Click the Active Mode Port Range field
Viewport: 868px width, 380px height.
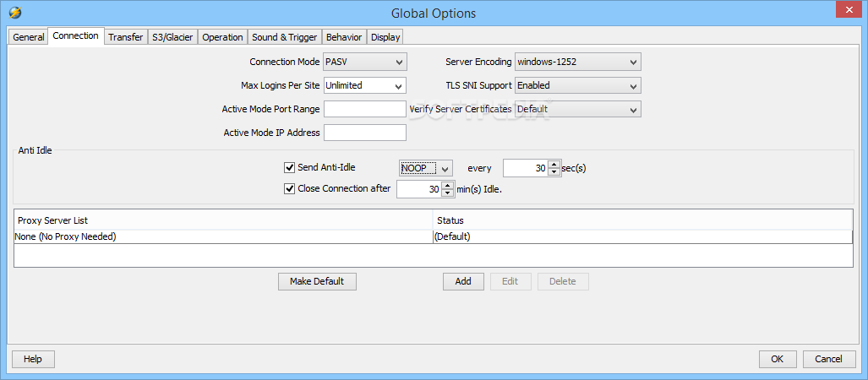coord(365,109)
